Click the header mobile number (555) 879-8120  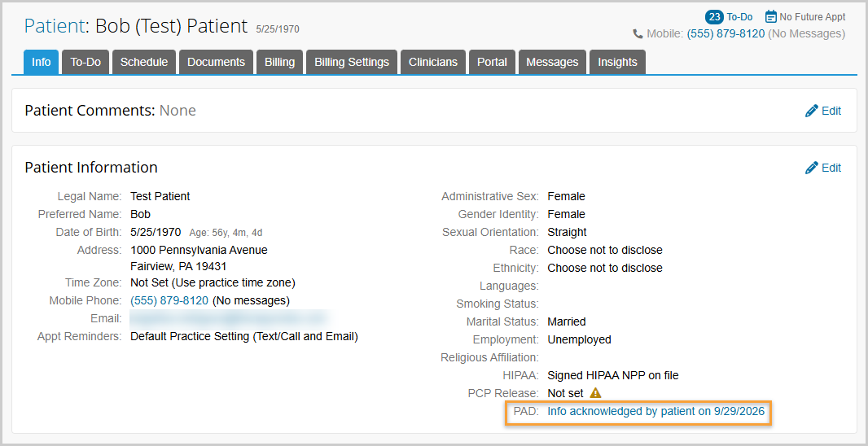726,33
